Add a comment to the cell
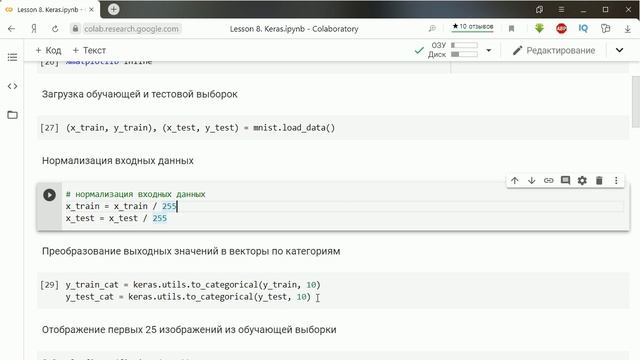 point(565,180)
